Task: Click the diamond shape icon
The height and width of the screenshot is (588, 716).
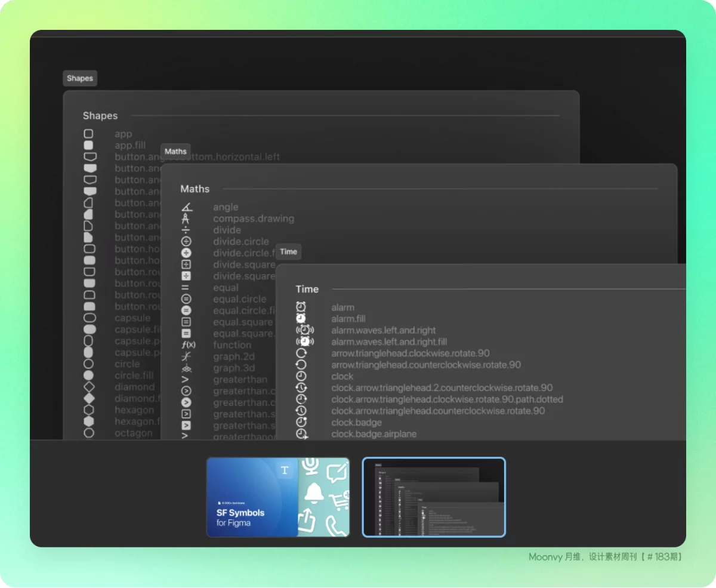Action: [89, 387]
